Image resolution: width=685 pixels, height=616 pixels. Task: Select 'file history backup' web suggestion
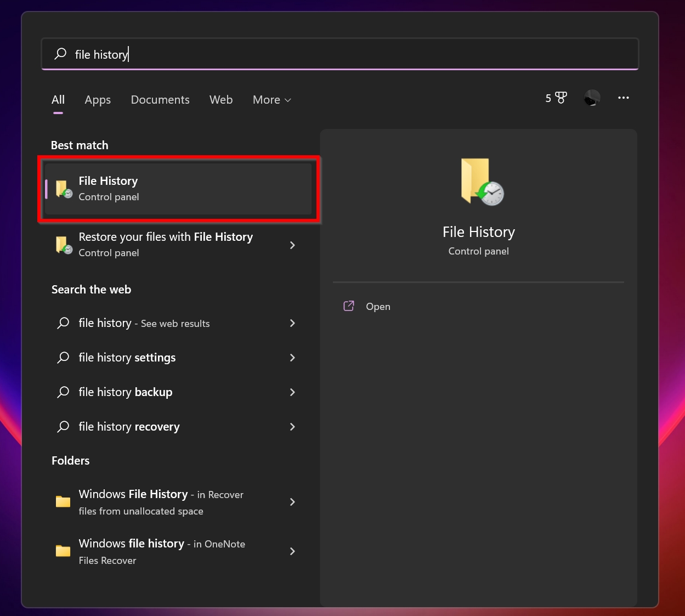coord(178,392)
